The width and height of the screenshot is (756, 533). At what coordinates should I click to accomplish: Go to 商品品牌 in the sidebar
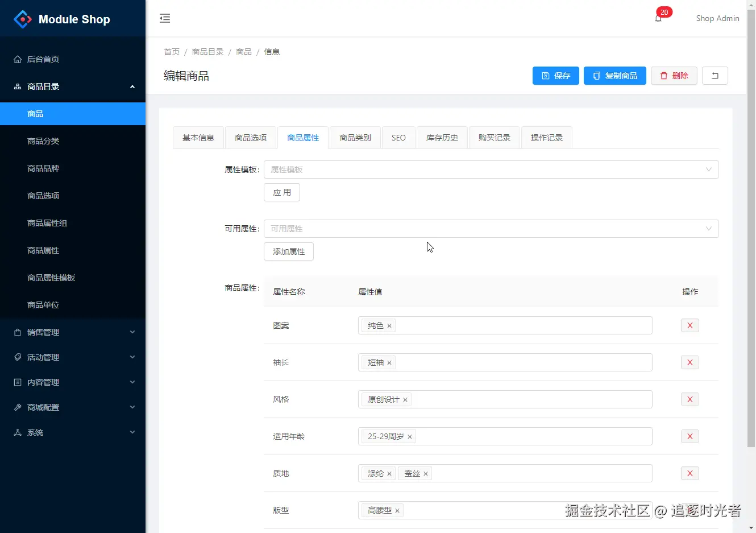coord(73,168)
